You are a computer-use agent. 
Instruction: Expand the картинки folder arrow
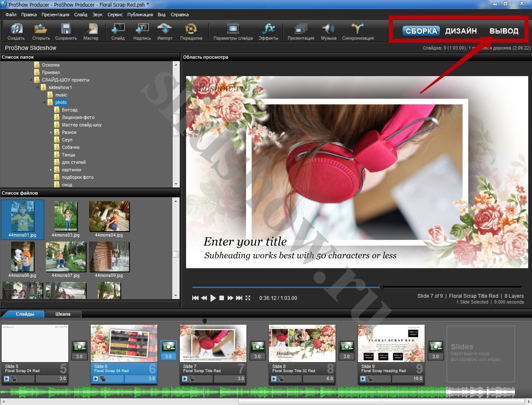point(51,170)
